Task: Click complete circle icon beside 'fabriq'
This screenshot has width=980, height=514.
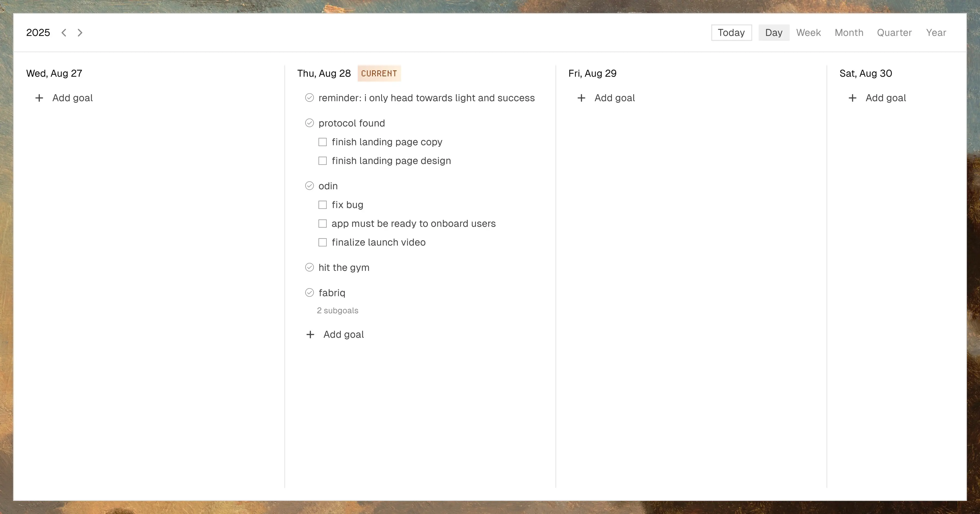Action: 309,292
